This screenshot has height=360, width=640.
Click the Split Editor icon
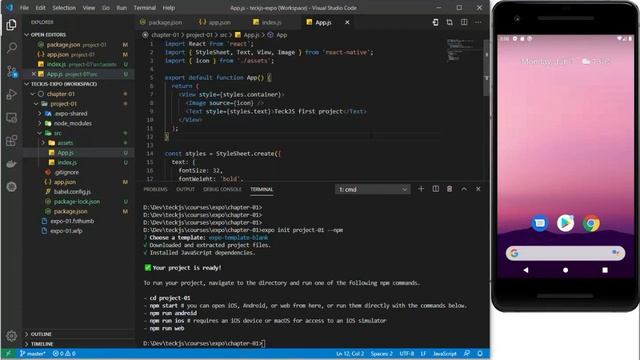464,22
